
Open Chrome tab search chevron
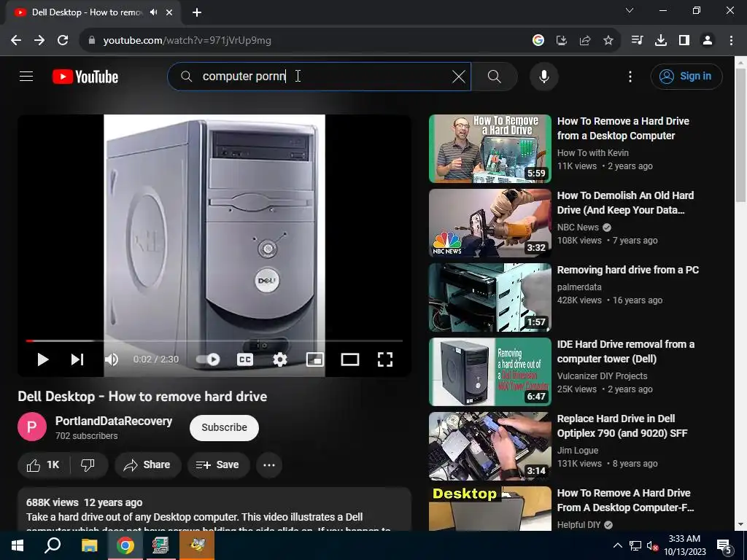630,10
